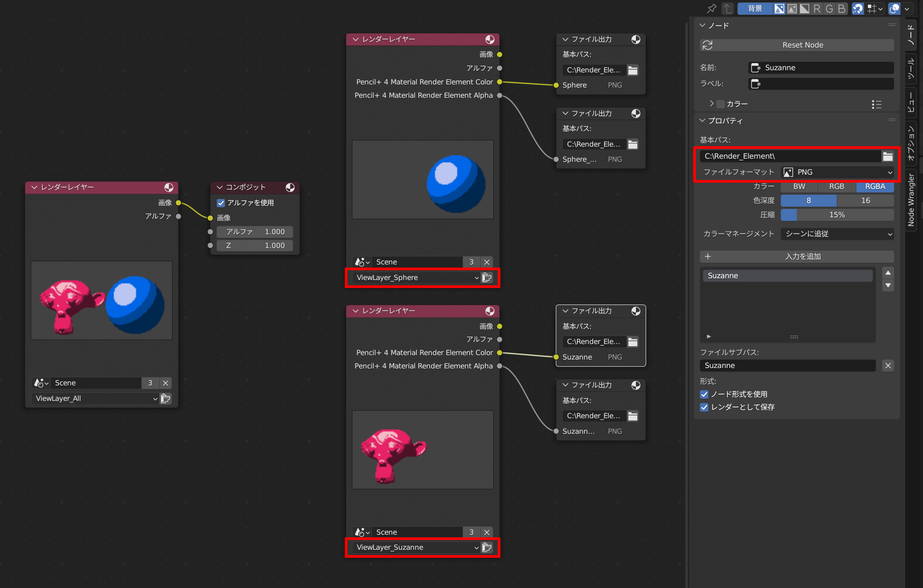
Task: Select BW color mode
Action: click(799, 187)
